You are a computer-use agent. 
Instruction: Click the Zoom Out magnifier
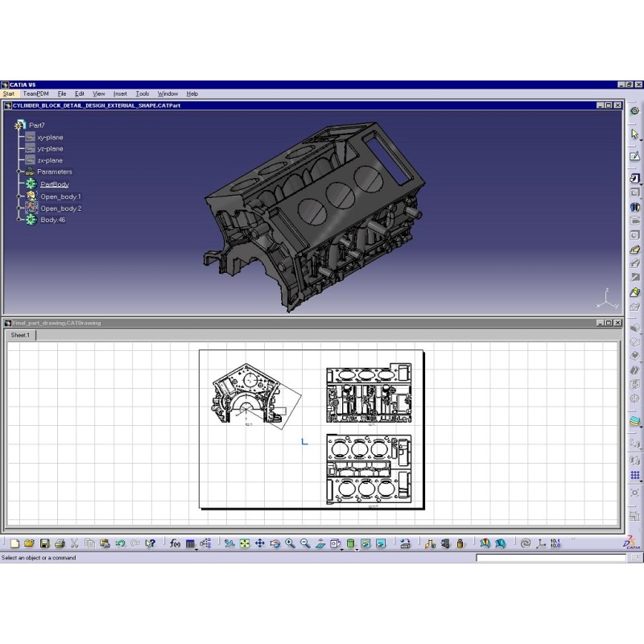305,543
